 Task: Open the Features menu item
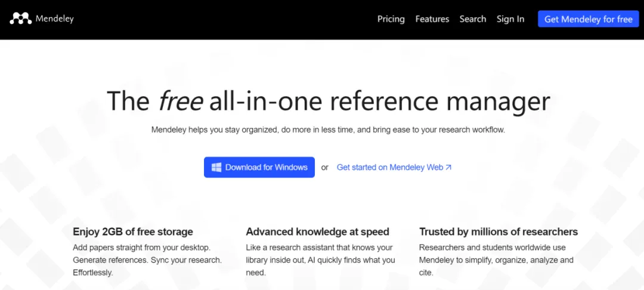[x=432, y=19]
